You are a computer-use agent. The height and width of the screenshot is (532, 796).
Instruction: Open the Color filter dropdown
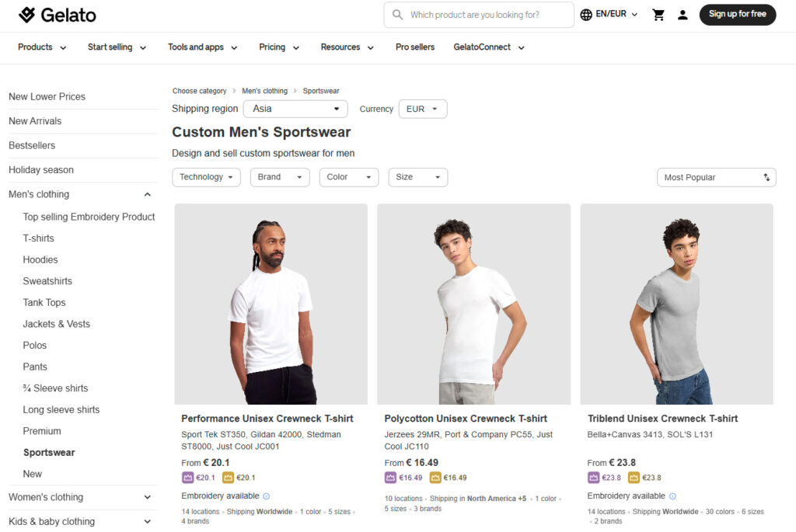coord(348,177)
